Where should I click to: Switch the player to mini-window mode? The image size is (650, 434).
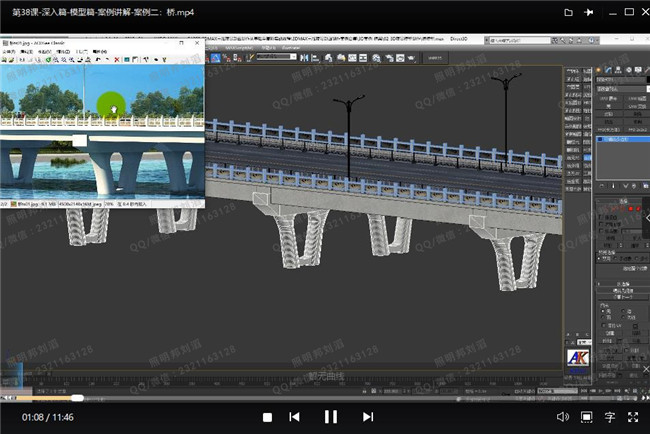[x=586, y=417]
